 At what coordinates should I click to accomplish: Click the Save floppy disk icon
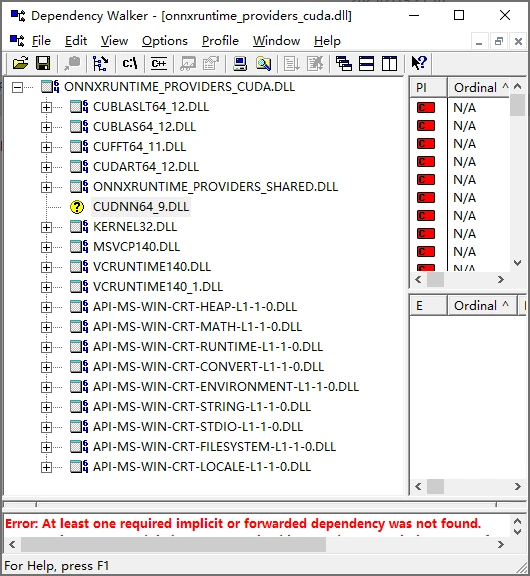pyautogui.click(x=43, y=64)
